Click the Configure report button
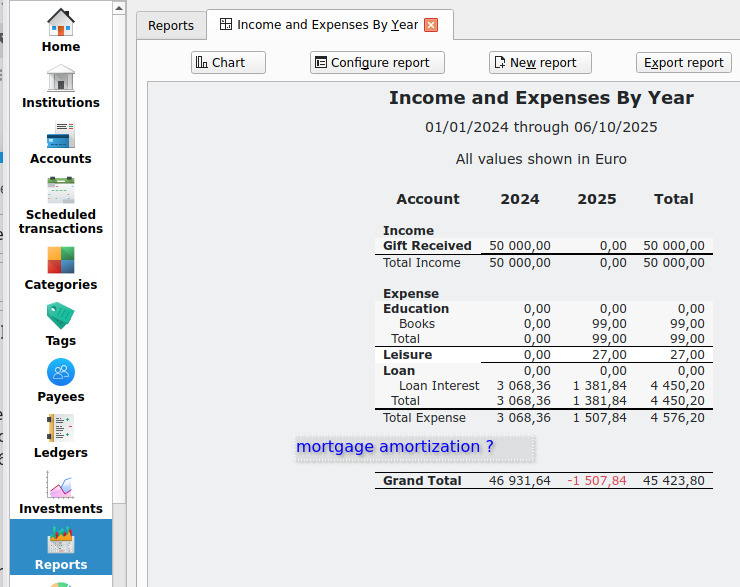The height and width of the screenshot is (587, 740). pos(377,63)
